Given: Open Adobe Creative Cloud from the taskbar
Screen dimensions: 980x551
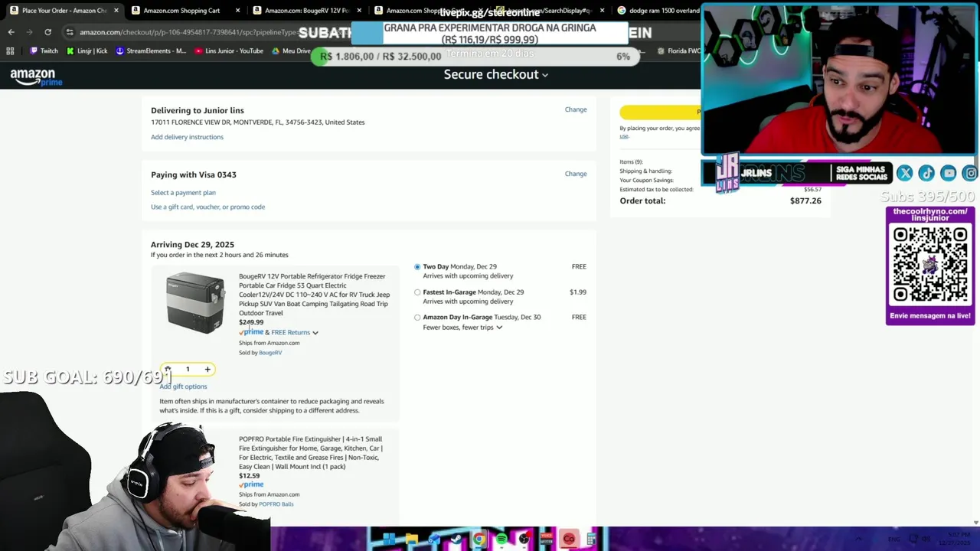Looking at the screenshot, I should [x=569, y=540].
